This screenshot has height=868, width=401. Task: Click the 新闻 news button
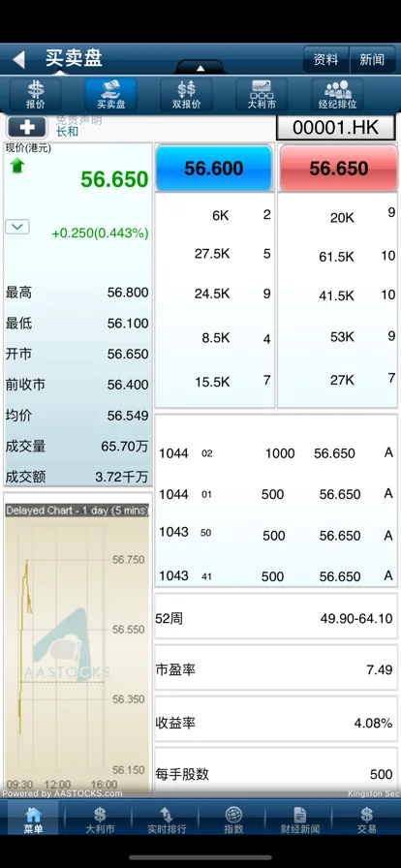click(x=372, y=60)
